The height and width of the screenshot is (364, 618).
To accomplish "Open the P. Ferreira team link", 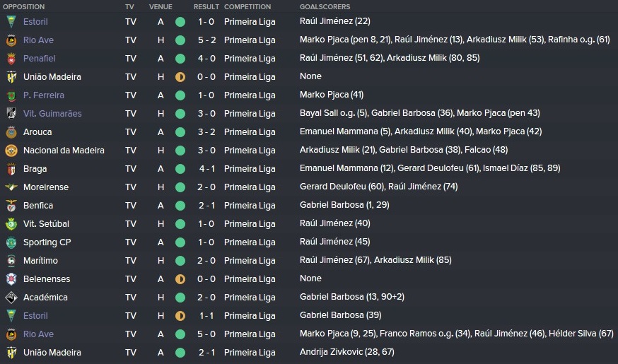I will (x=44, y=95).
